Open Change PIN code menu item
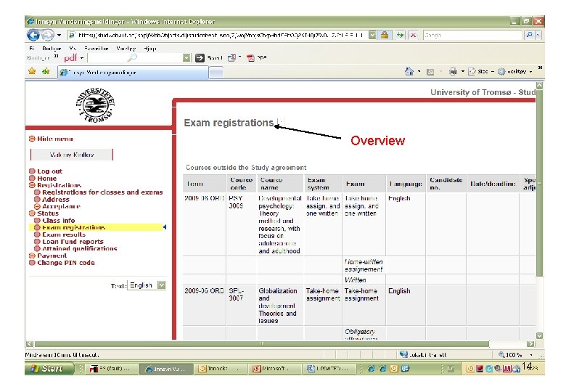566x392 pixels. click(66, 263)
